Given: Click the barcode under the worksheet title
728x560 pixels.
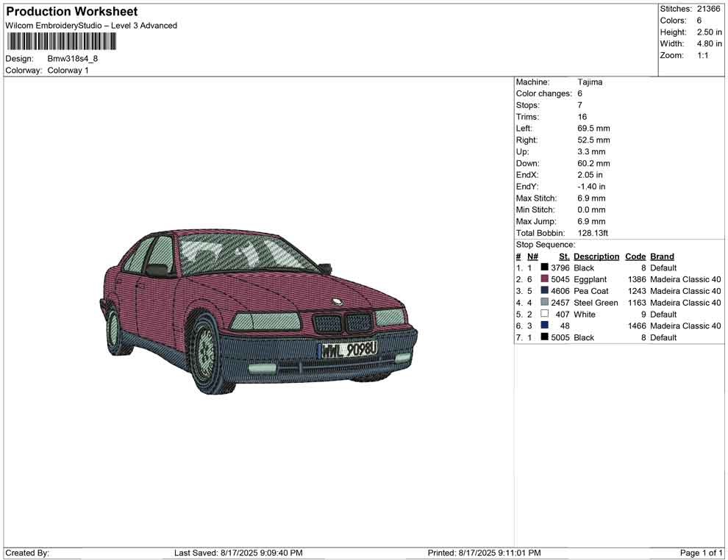Looking at the screenshot, I should (x=61, y=41).
